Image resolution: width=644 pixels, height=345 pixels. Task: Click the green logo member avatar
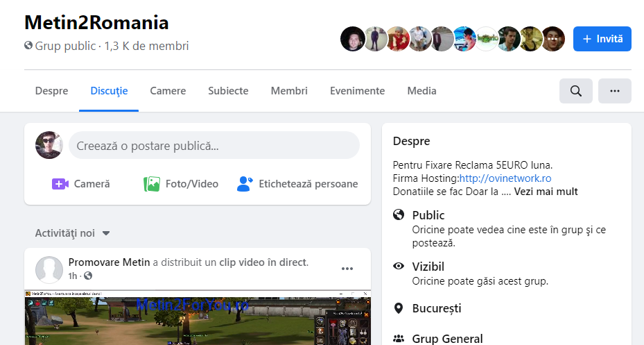(486, 39)
